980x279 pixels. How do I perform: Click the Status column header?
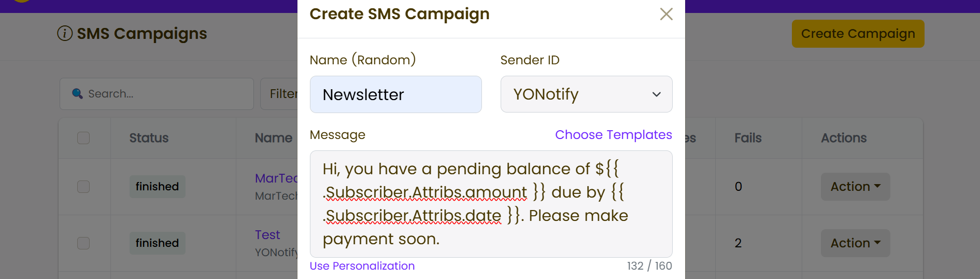coord(149,138)
